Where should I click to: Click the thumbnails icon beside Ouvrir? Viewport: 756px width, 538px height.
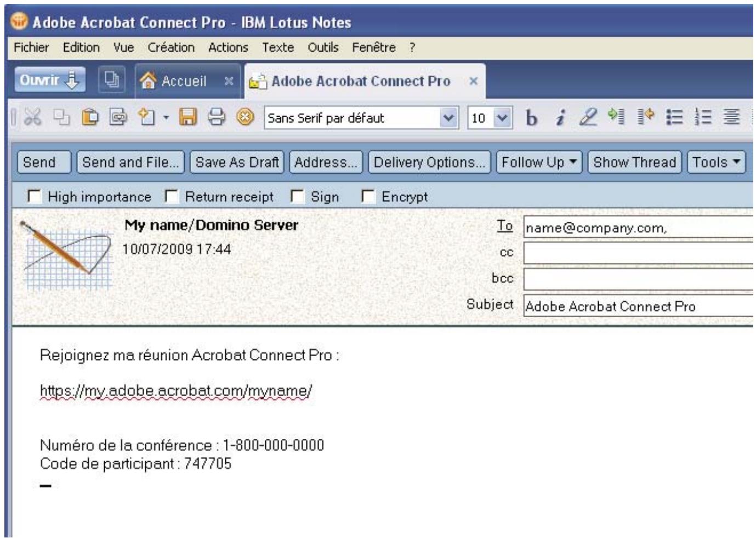pos(112,81)
